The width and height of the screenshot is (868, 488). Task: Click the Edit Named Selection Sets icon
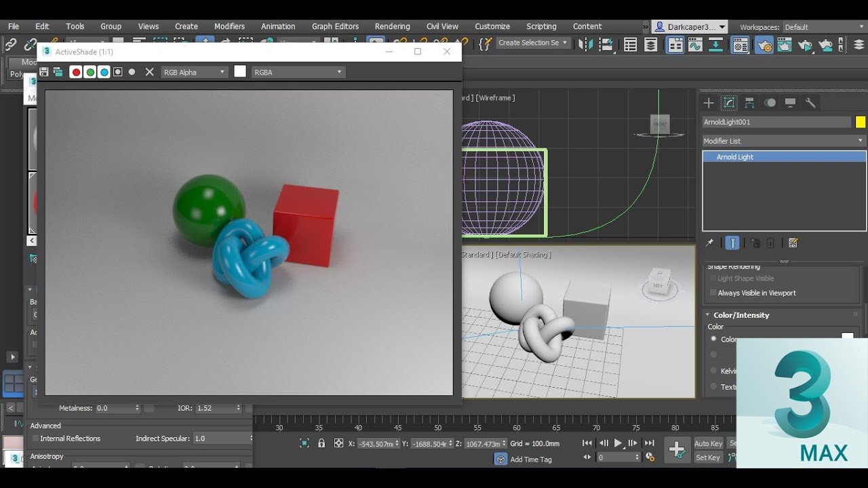486,44
